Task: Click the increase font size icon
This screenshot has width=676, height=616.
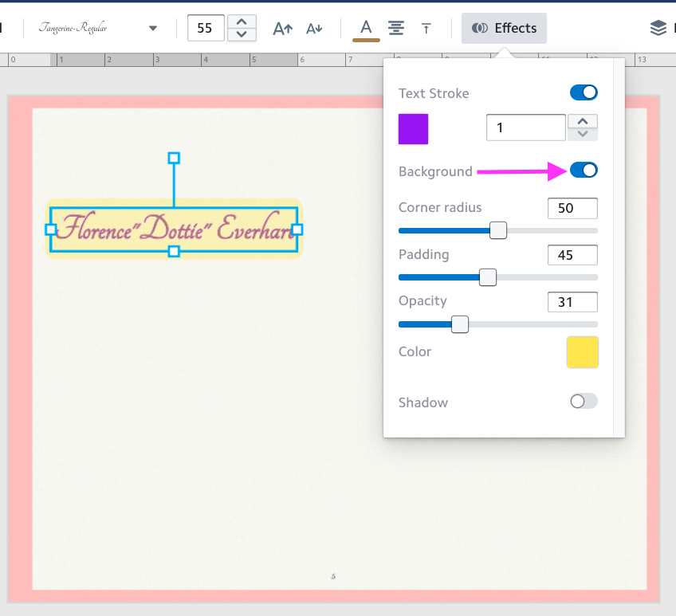Action: coord(283,28)
